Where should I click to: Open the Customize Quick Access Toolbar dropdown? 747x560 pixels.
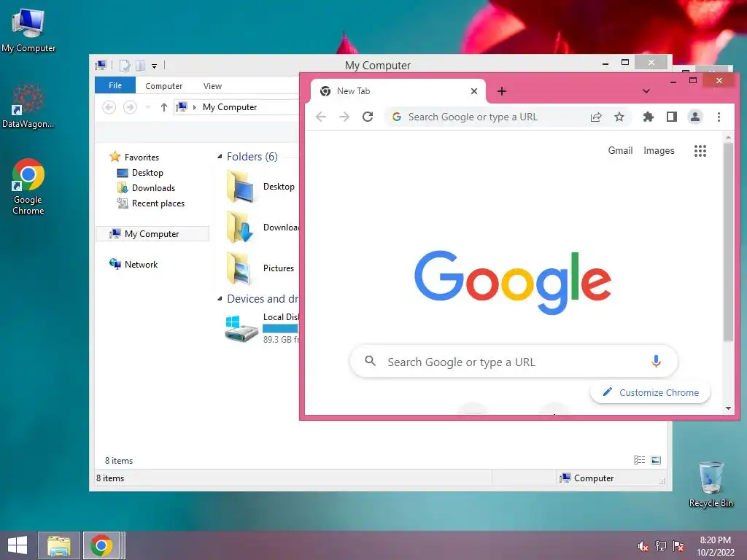click(155, 66)
